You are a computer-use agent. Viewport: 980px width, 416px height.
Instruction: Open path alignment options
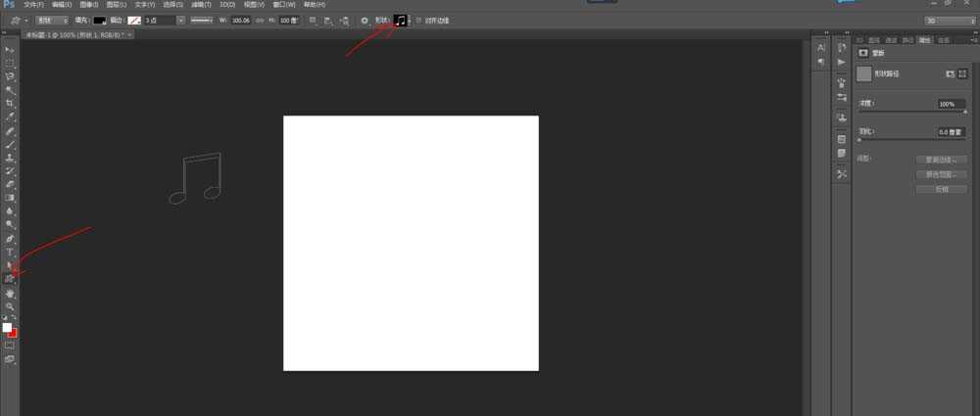click(x=328, y=21)
